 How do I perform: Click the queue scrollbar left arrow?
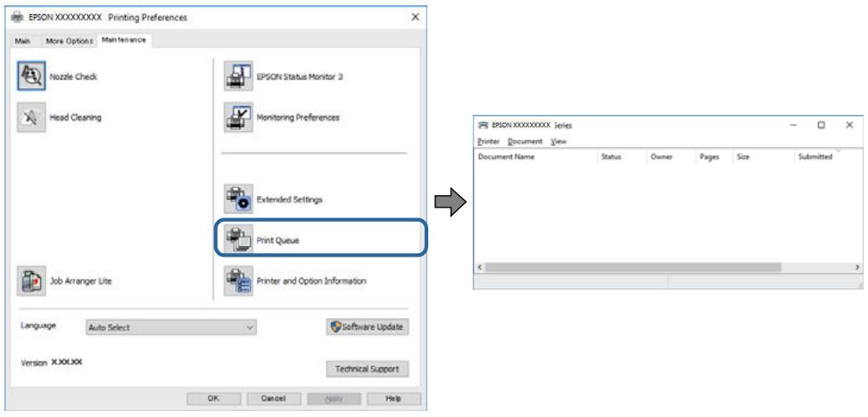pyautogui.click(x=480, y=267)
